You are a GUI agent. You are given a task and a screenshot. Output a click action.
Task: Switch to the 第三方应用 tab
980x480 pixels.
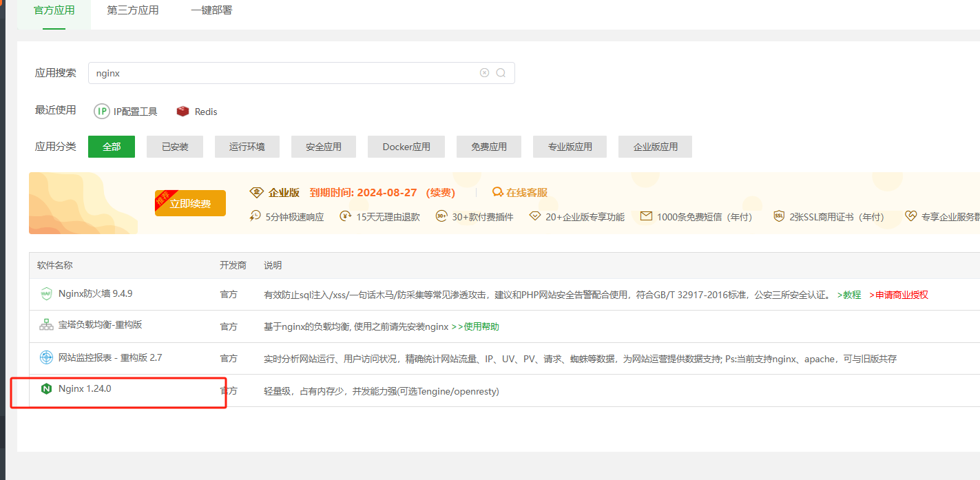tap(133, 10)
